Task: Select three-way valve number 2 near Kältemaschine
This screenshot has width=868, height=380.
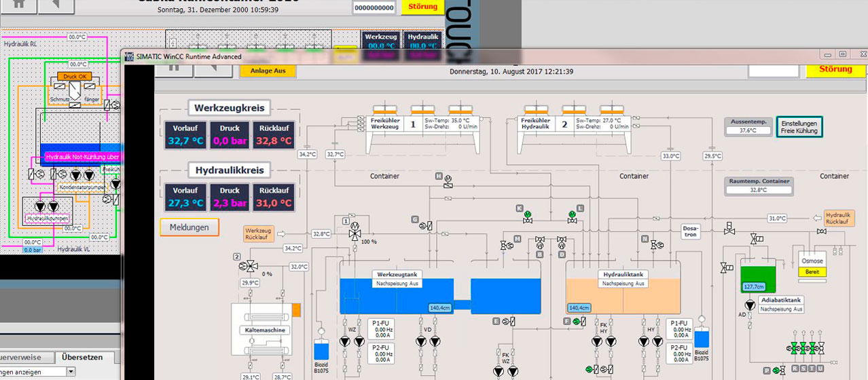Action: coord(250,266)
